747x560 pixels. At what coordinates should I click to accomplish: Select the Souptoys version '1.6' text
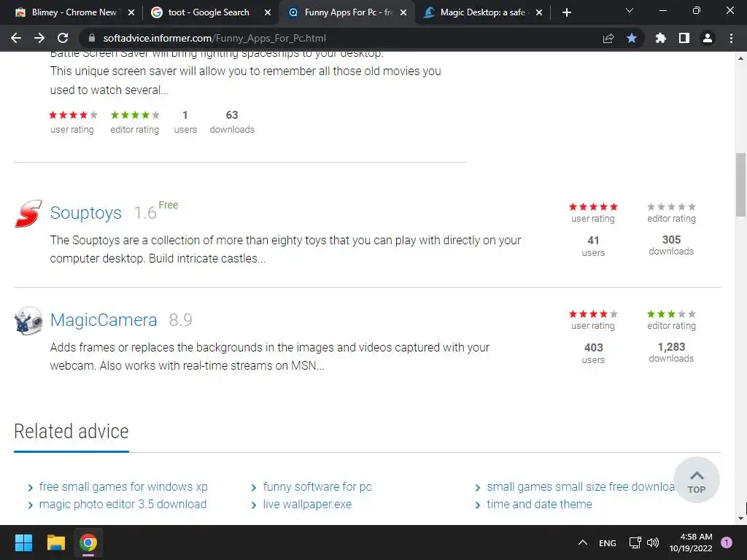click(x=145, y=214)
